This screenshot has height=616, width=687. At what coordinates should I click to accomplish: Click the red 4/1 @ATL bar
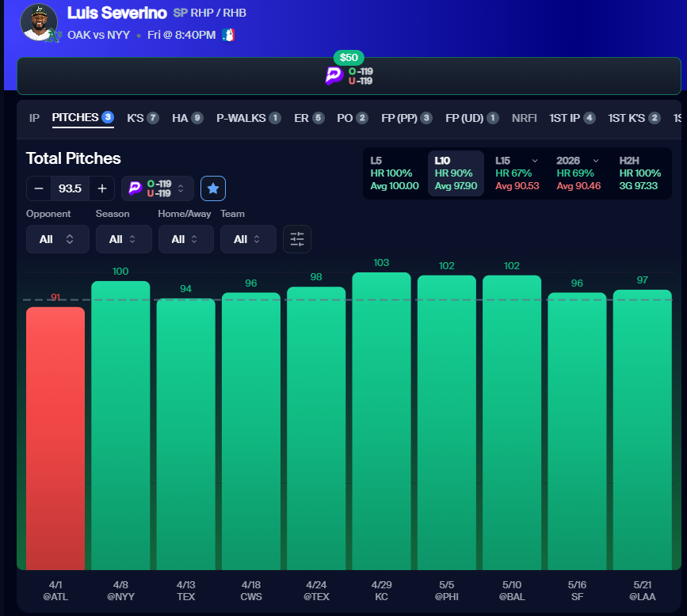click(55, 439)
